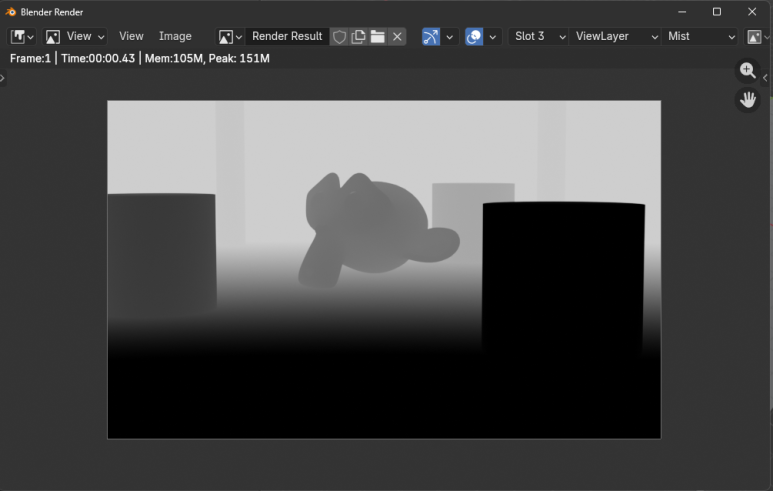This screenshot has height=491, width=773.
Task: Minimize the Blender Render window
Action: pos(682,12)
